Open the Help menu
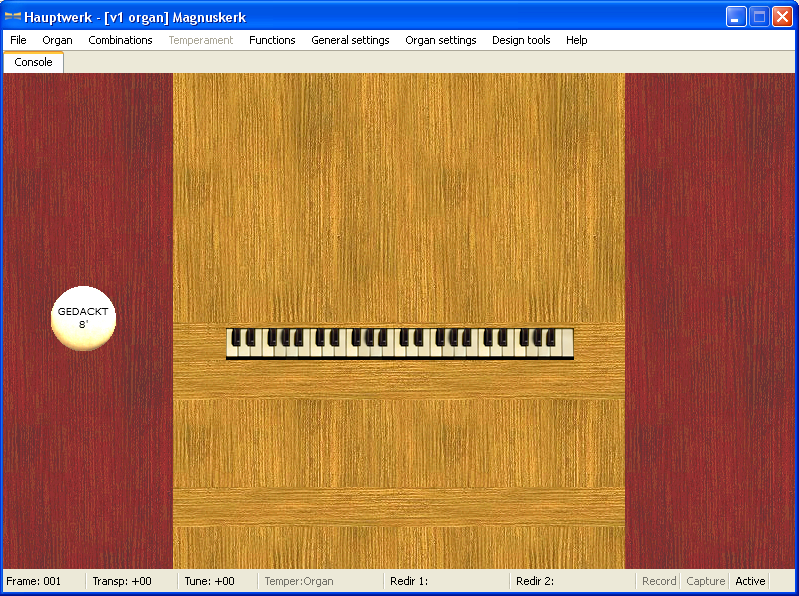Screen dimensions: 799x596 (x=576, y=40)
